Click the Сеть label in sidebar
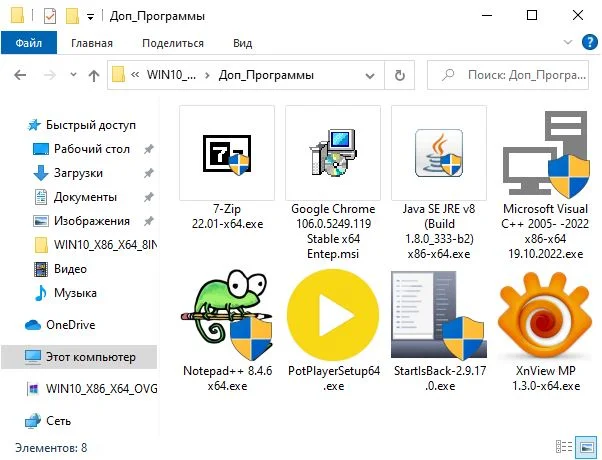Screen dimensions: 602x460 [x=58, y=421]
